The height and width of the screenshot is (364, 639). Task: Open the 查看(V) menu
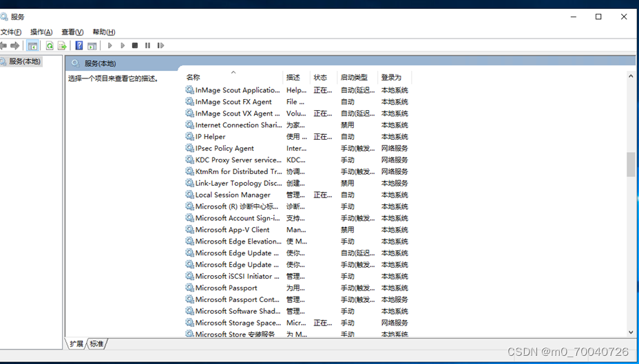point(72,32)
